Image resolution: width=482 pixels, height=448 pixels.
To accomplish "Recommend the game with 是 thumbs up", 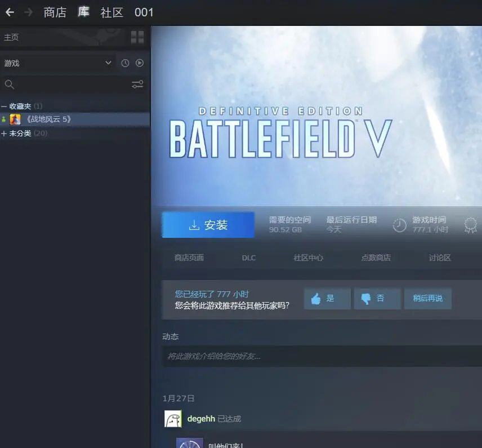I will tap(327, 299).
